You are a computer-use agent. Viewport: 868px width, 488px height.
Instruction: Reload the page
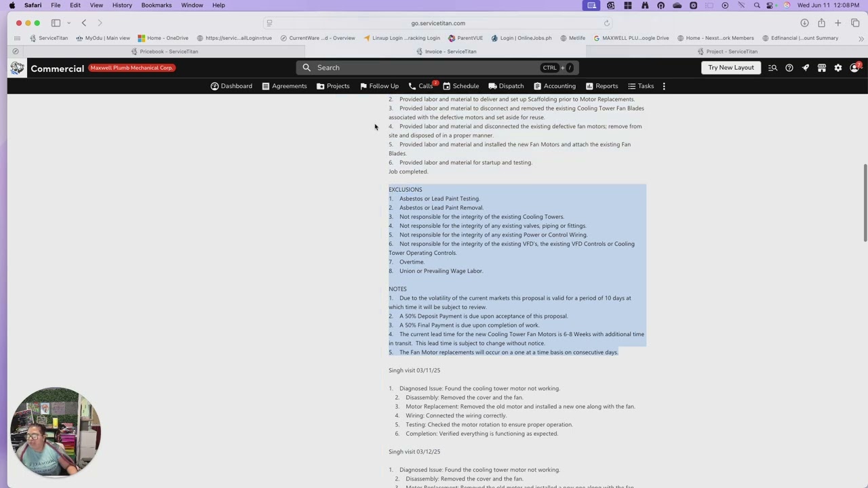pyautogui.click(x=607, y=23)
